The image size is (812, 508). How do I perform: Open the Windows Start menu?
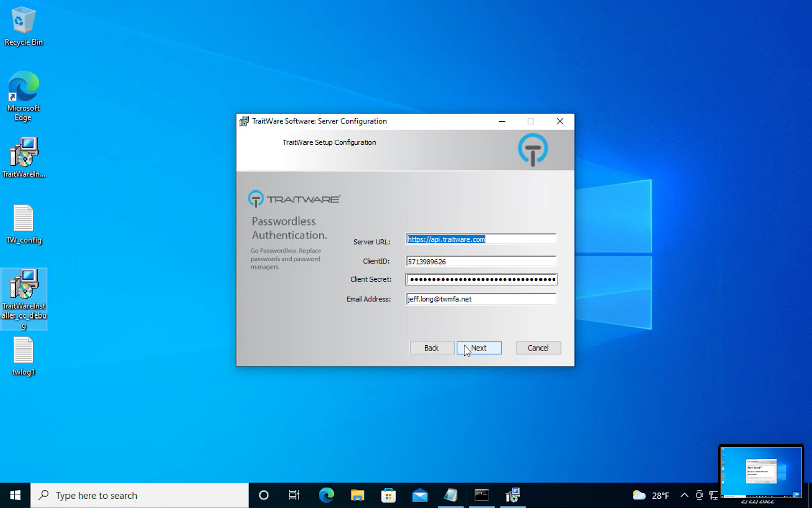[15, 495]
